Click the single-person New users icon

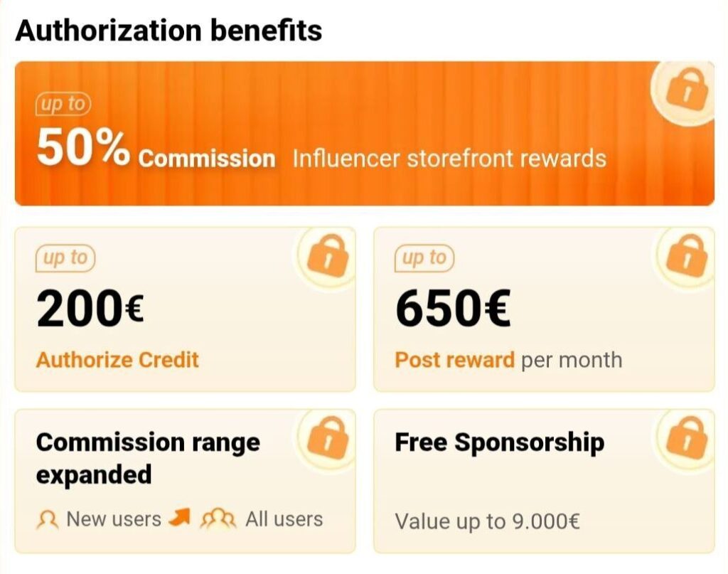(48, 520)
